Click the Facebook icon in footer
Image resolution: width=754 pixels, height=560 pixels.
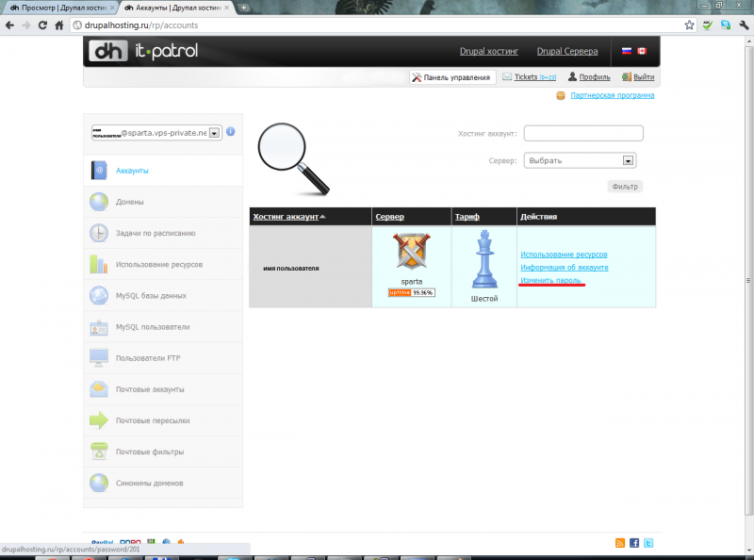click(x=634, y=543)
